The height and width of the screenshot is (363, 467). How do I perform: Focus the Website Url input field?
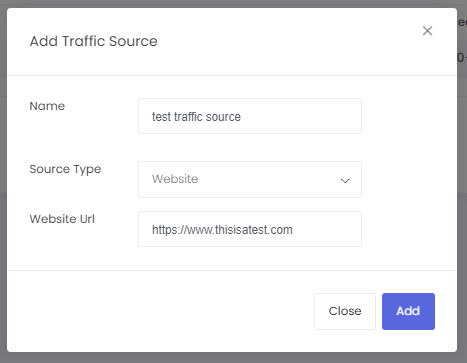(x=250, y=229)
